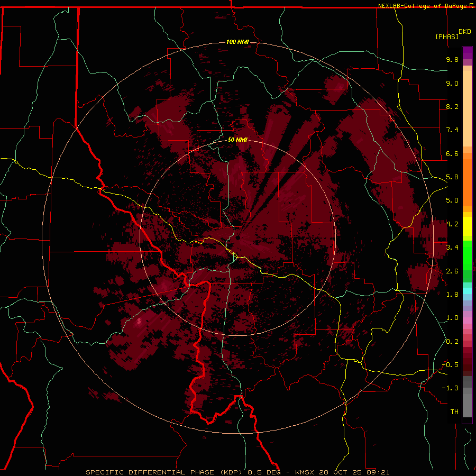This screenshot has height=476, width=476.
Task: Select the 4.2 scale value
Action: click(x=452, y=224)
